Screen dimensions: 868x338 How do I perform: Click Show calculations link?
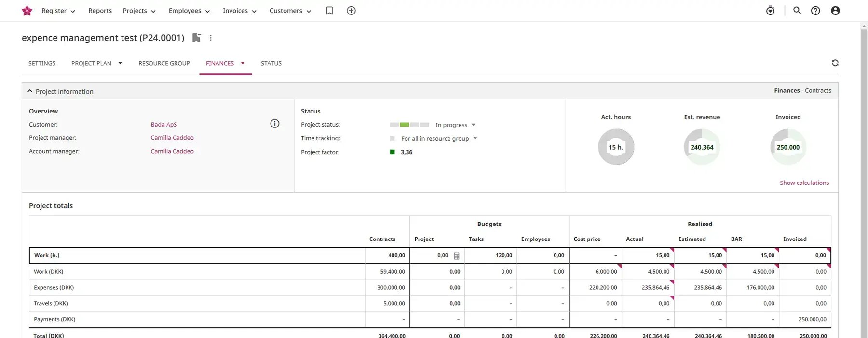point(804,183)
